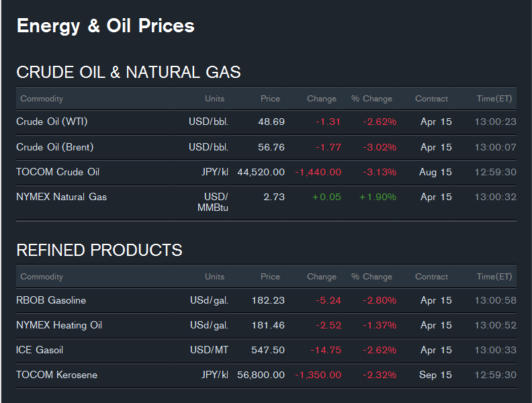Click ICE Gasoil timestamp 13:00:33
The height and width of the screenshot is (403, 532).
(x=495, y=350)
